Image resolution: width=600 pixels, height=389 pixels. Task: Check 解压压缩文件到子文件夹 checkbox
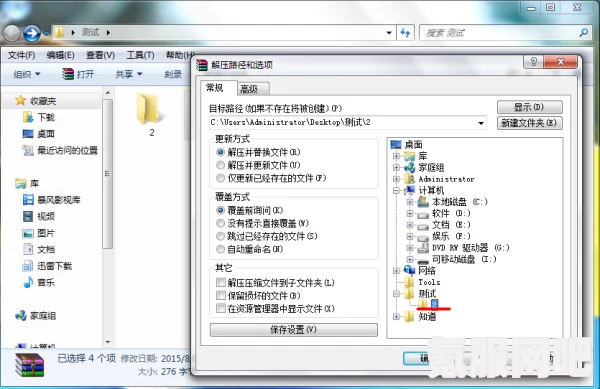click(221, 283)
